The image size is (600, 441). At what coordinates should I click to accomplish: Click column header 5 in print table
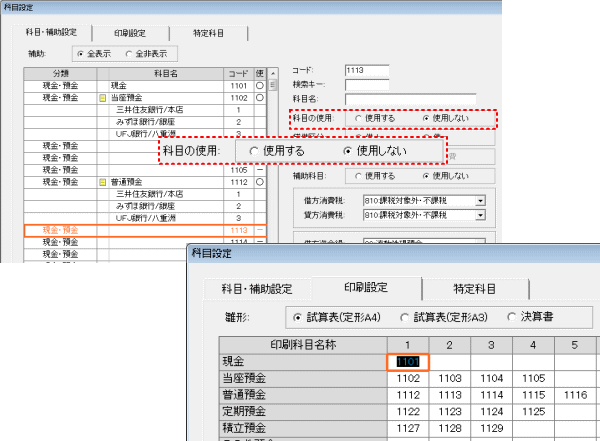575,345
